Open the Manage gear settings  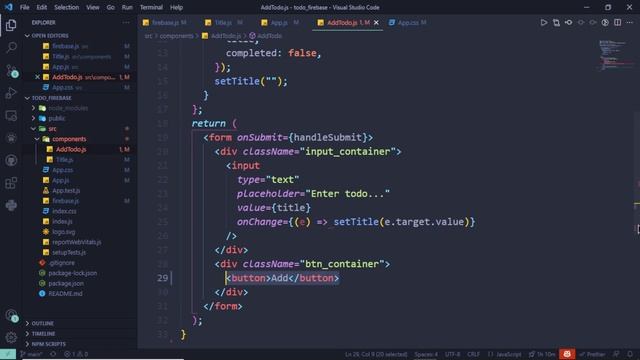(11, 337)
